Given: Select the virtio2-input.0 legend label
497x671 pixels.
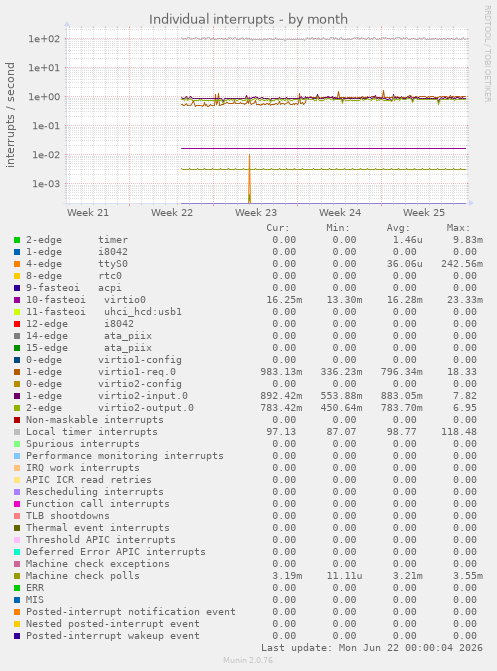Looking at the screenshot, I should tap(143, 396).
